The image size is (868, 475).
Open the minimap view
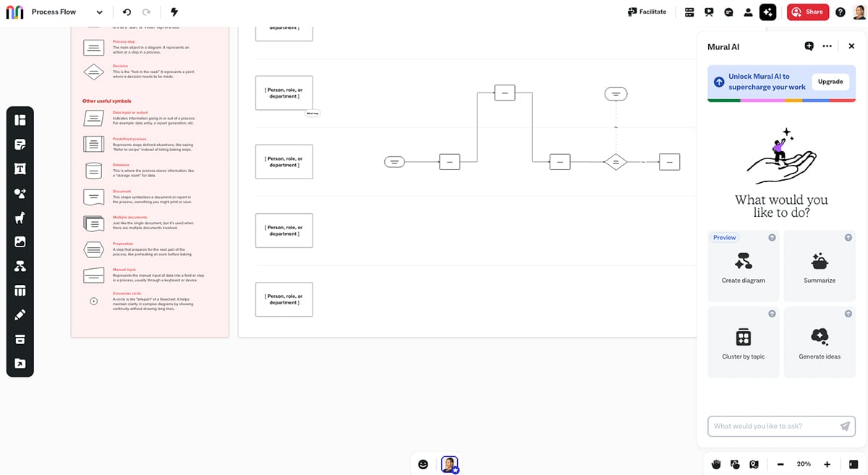tap(754, 463)
